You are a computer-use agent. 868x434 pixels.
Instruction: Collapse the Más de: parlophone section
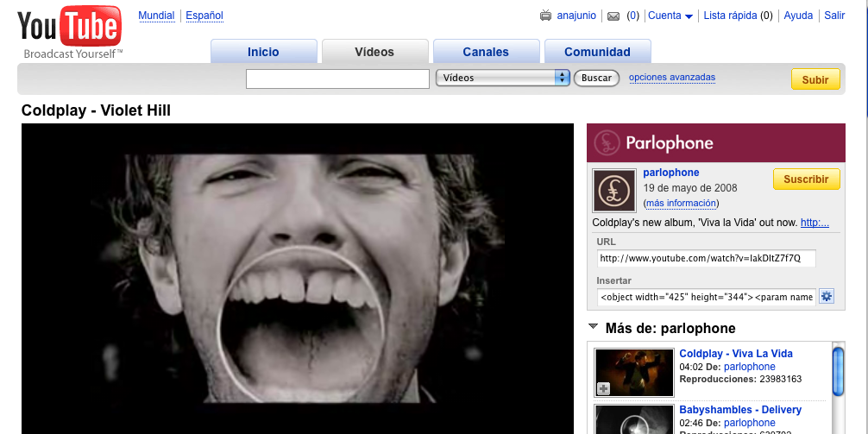pos(593,327)
